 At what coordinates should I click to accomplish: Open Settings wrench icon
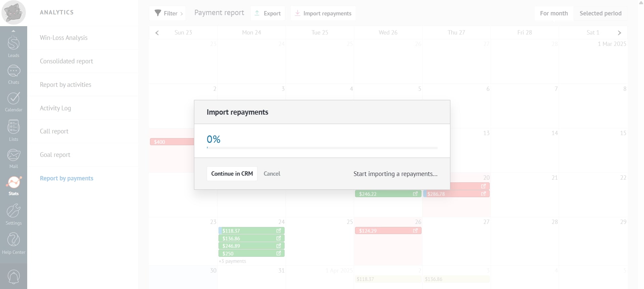[13, 214]
